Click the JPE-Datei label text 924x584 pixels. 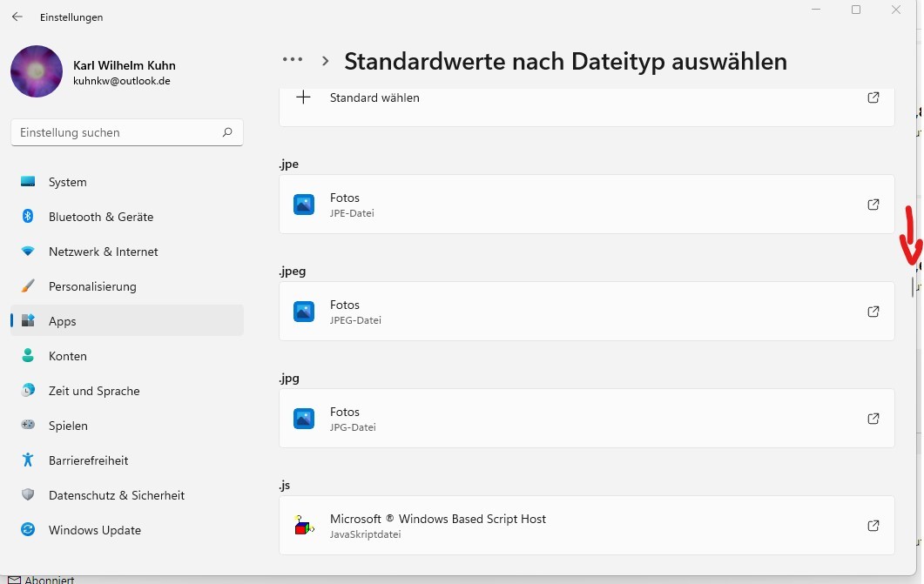(352, 213)
